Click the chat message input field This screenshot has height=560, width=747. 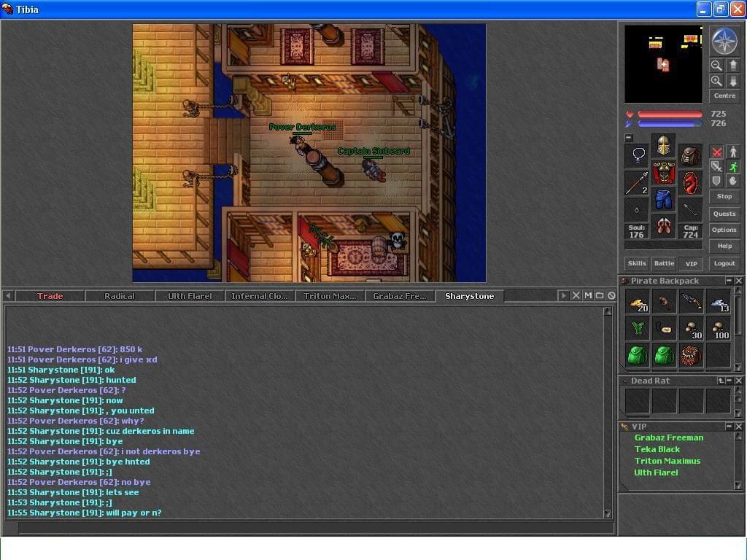315,527
